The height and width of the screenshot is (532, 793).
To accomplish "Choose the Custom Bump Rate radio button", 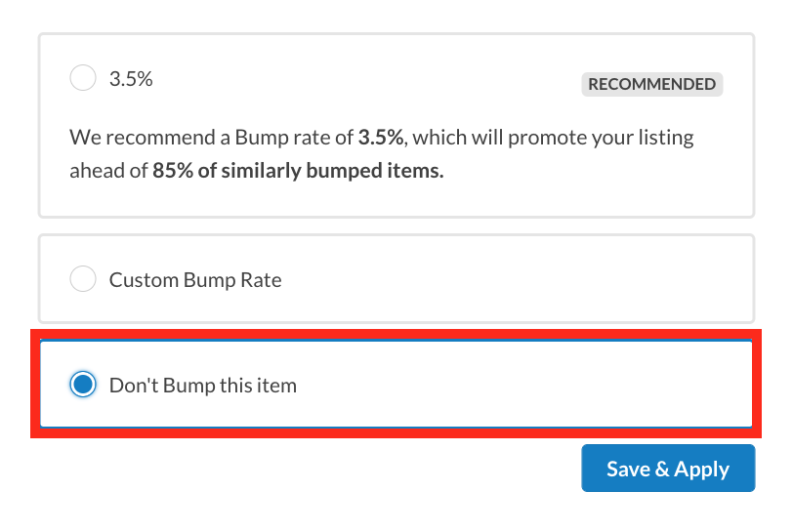I will coord(83,280).
